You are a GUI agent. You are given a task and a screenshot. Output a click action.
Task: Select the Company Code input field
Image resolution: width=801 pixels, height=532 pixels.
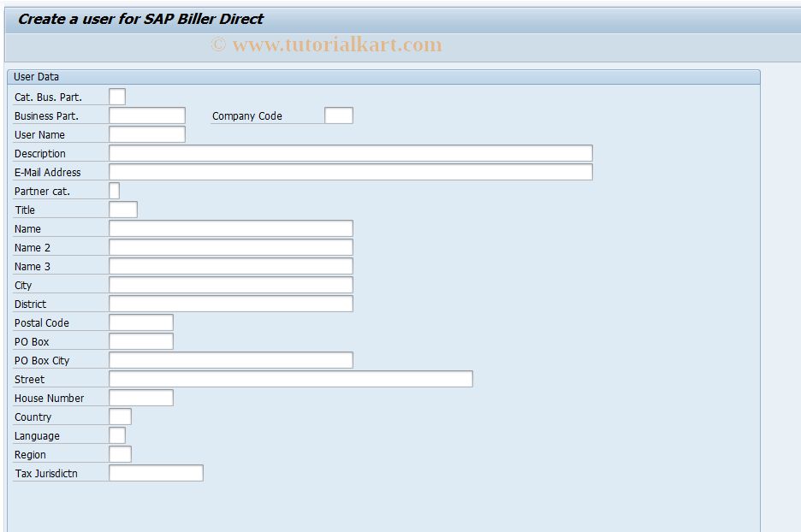point(339,116)
